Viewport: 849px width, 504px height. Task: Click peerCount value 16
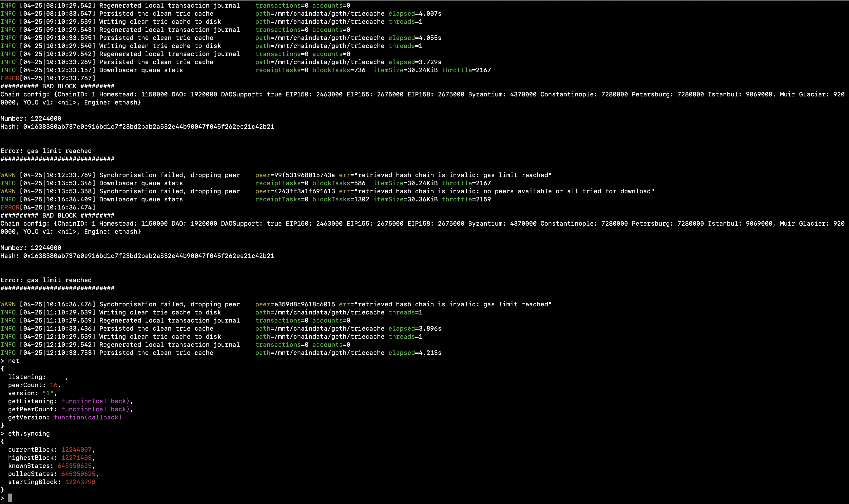click(54, 385)
